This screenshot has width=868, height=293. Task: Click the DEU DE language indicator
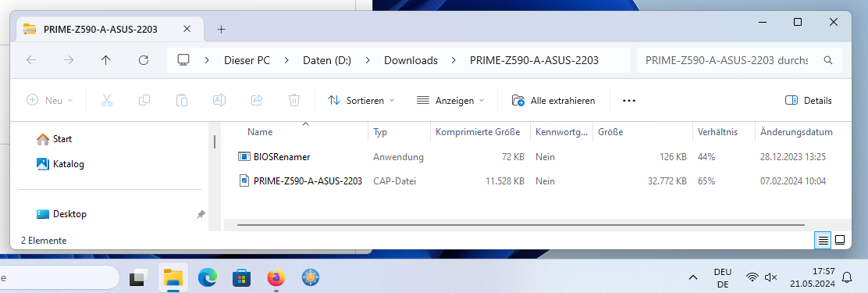tap(722, 277)
